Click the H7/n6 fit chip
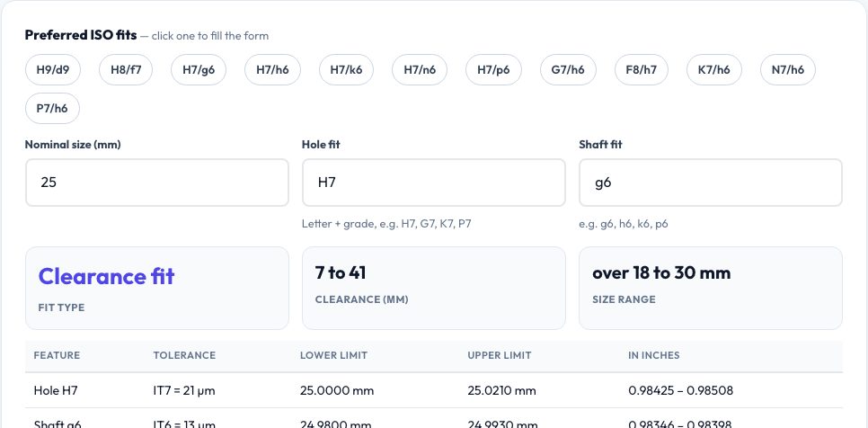The width and height of the screenshot is (868, 428). coord(420,70)
